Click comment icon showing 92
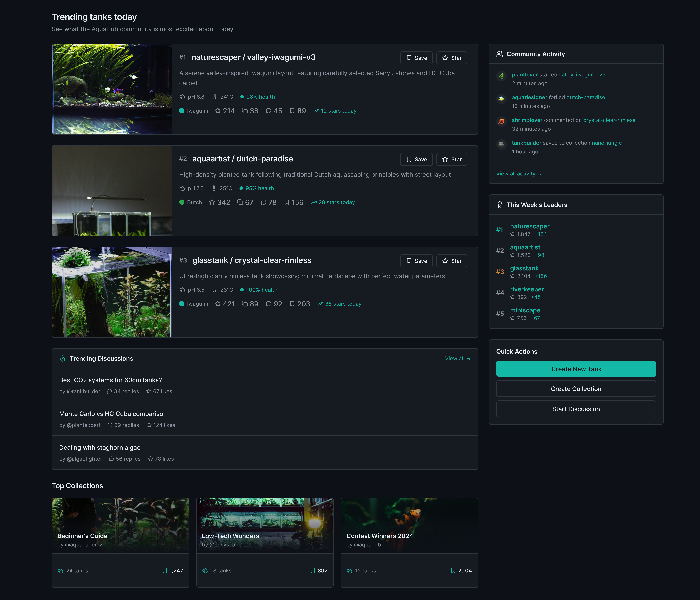Image resolution: width=700 pixels, height=600 pixels. click(x=269, y=304)
